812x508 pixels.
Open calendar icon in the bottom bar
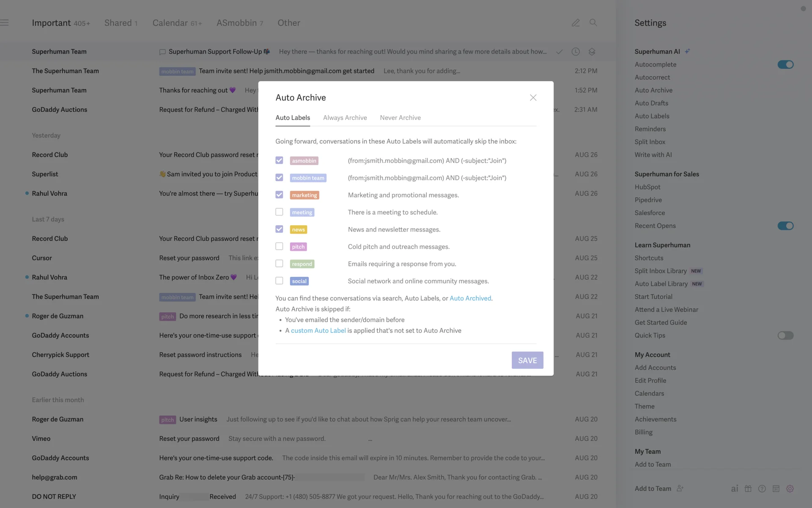pos(776,489)
